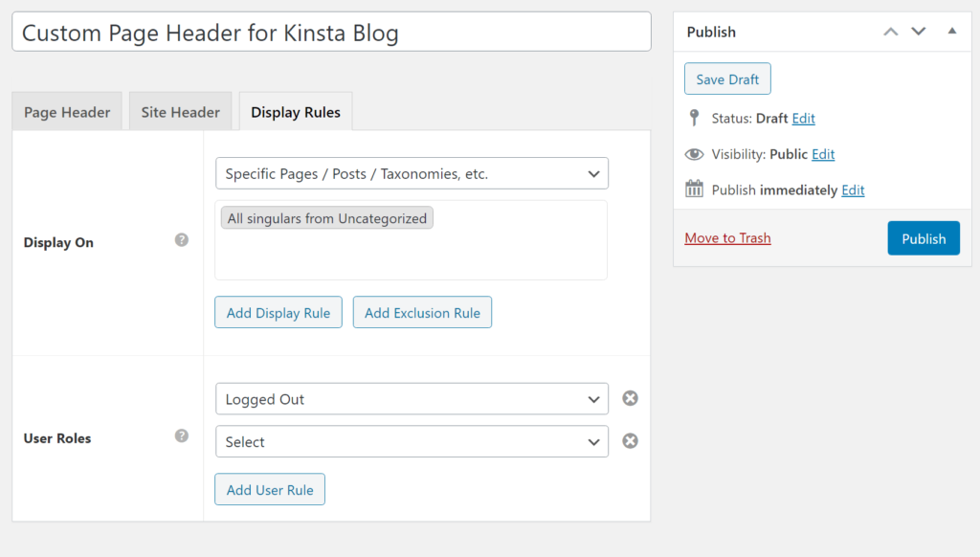Switch to the Site Header tab

coord(181,112)
